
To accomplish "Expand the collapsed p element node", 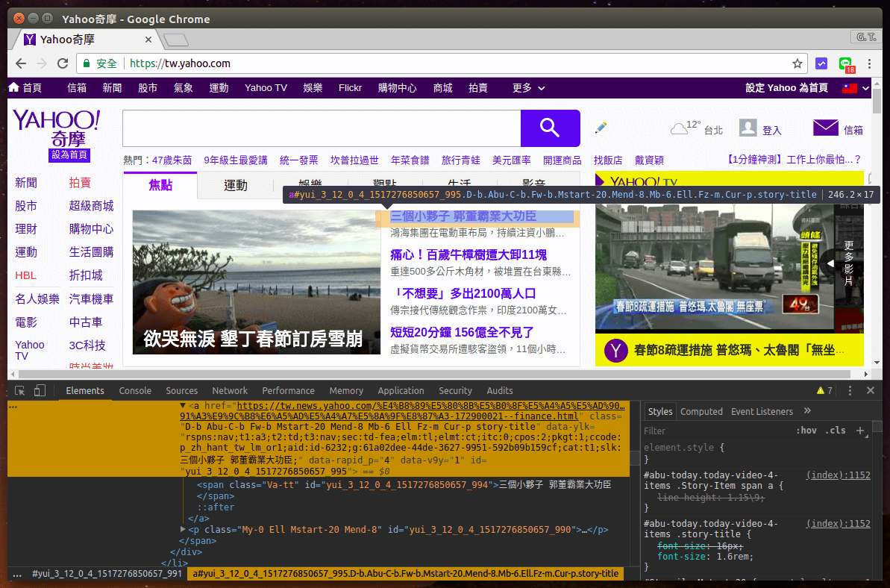I will (x=184, y=530).
